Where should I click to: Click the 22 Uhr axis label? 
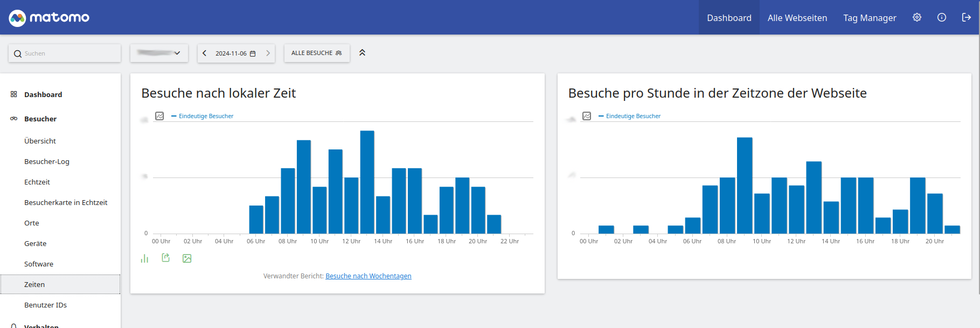tap(510, 241)
